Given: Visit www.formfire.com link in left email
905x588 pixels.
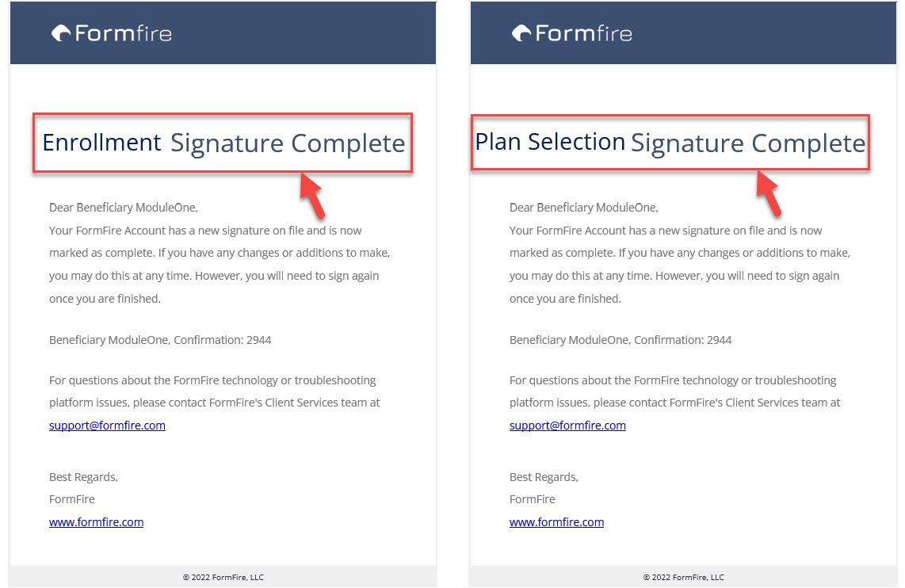Looking at the screenshot, I should 97,522.
